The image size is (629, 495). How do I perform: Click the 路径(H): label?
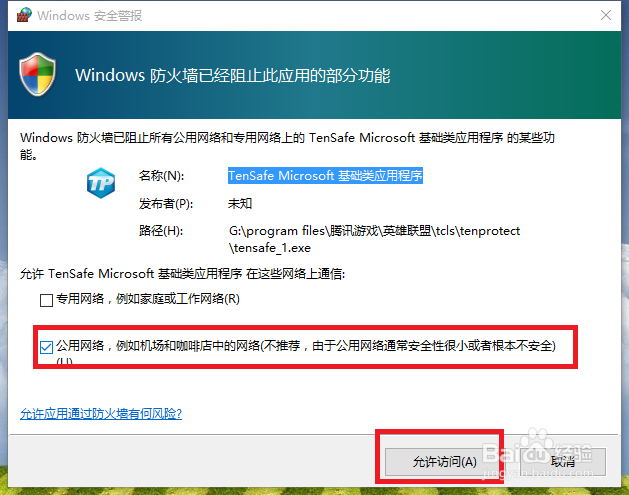[x=161, y=231]
